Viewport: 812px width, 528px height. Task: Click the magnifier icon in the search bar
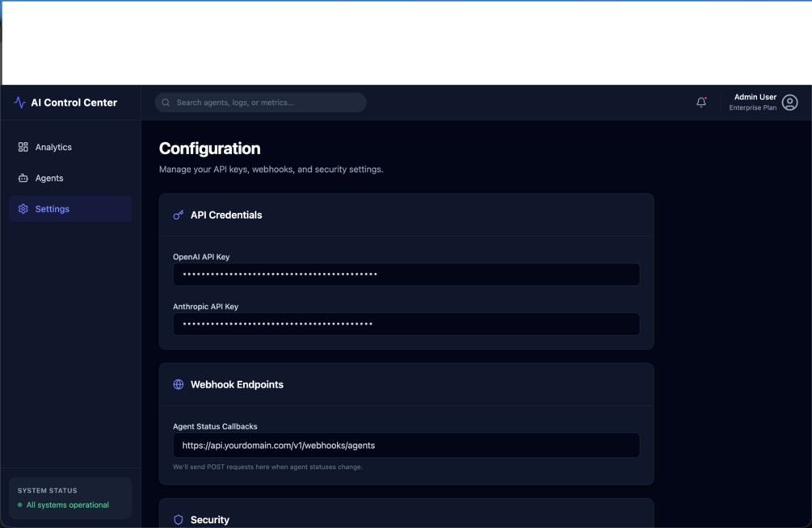[166, 103]
